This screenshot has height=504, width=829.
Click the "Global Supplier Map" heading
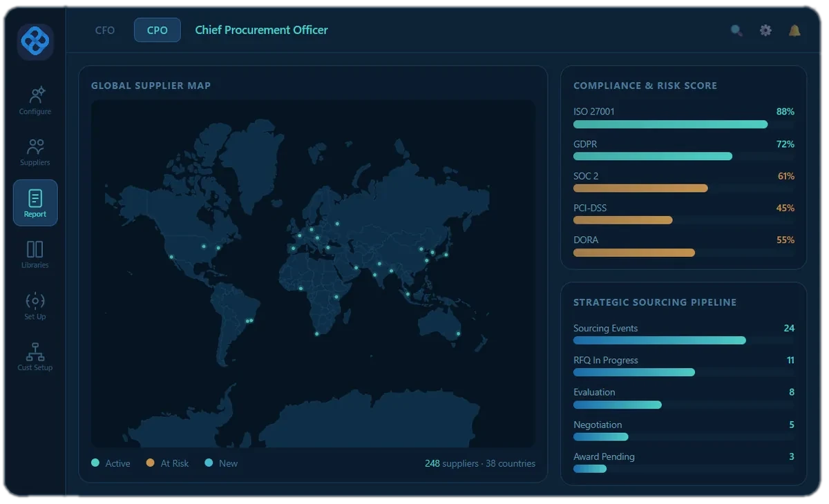point(151,86)
